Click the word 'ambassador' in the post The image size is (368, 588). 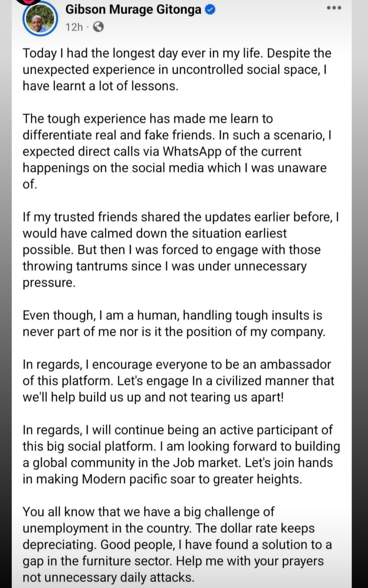click(295, 364)
